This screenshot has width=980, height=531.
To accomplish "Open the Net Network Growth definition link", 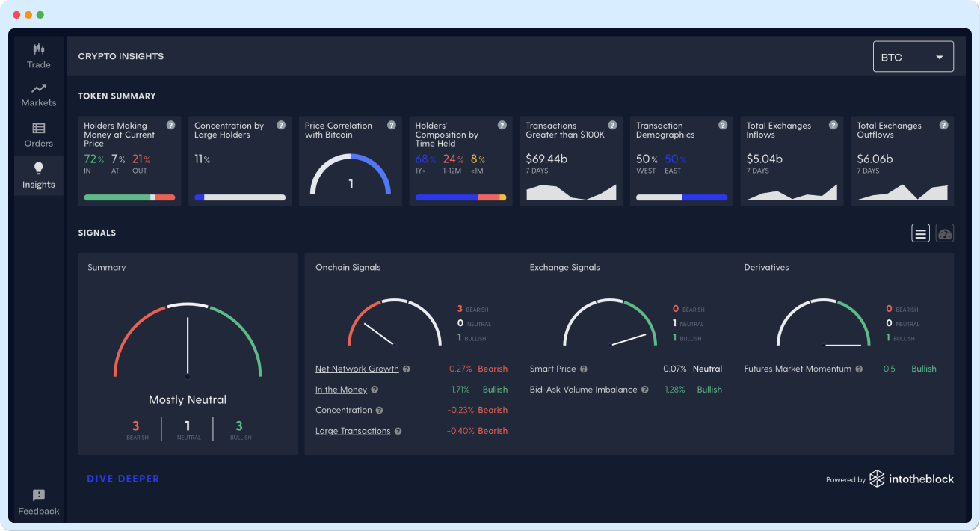I will click(357, 369).
